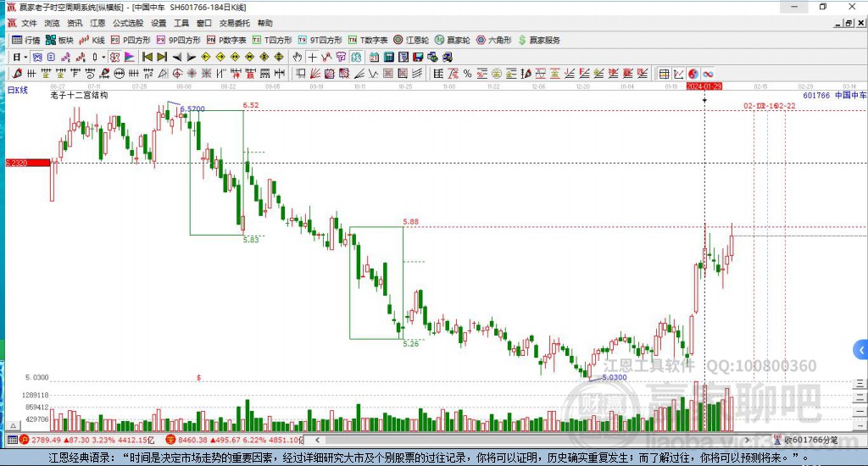Click the floppy disk save icon

[x=418, y=57]
